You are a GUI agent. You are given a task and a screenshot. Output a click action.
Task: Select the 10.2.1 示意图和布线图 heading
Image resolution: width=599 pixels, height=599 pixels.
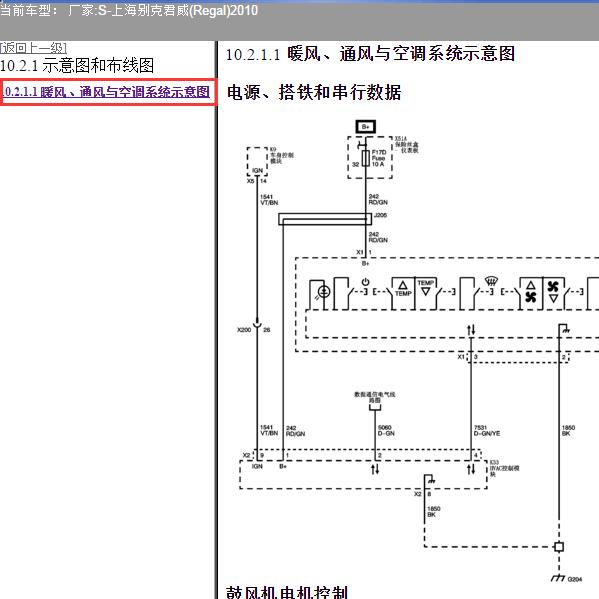tap(77, 65)
